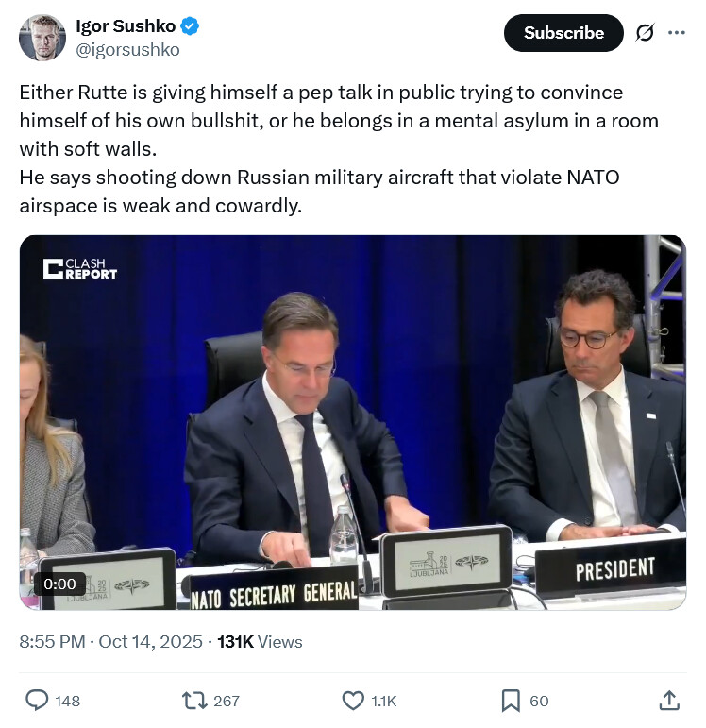The image size is (706, 728).
Task: Click the 148 replies count
Action: [68, 701]
